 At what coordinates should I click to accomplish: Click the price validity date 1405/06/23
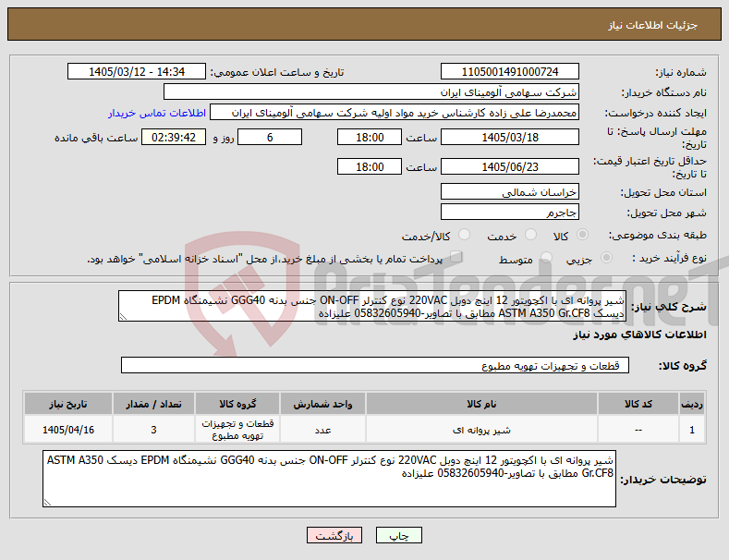click(x=509, y=166)
